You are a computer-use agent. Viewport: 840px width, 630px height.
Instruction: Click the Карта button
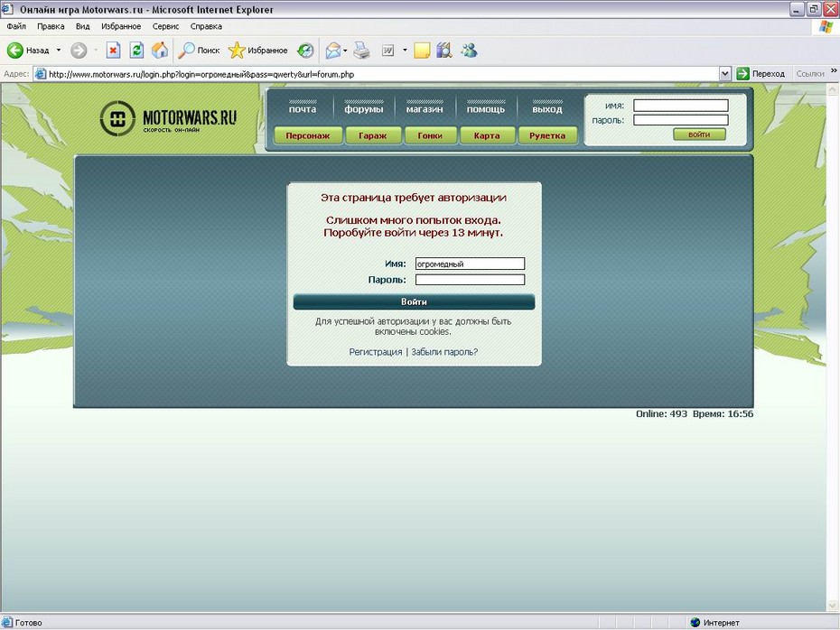[x=487, y=135]
